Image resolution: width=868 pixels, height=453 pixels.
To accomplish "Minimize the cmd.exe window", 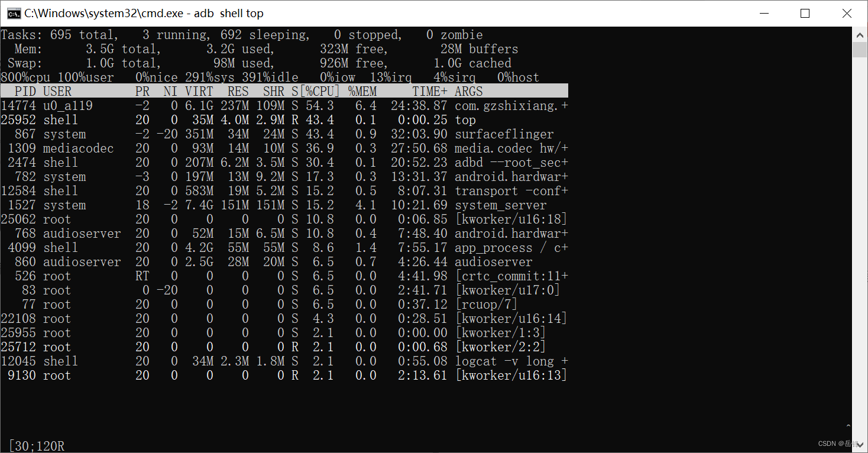I will pyautogui.click(x=763, y=13).
